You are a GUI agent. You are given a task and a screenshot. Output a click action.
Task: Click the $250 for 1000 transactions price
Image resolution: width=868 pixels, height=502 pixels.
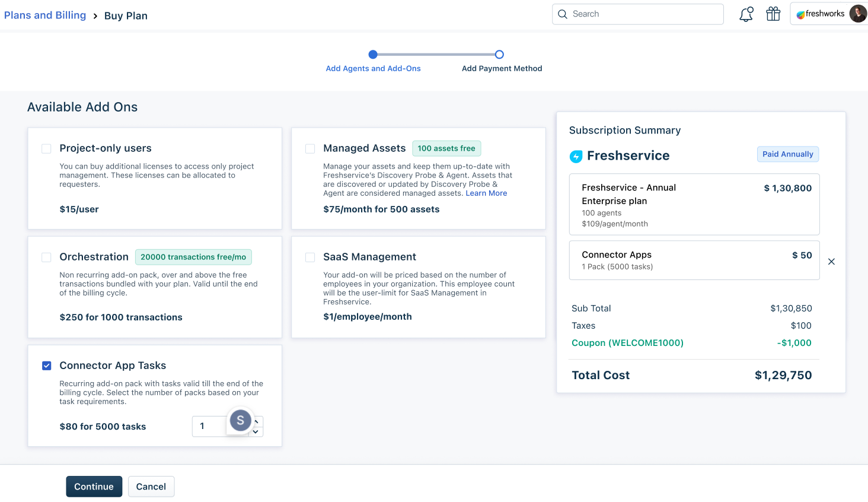(x=121, y=317)
